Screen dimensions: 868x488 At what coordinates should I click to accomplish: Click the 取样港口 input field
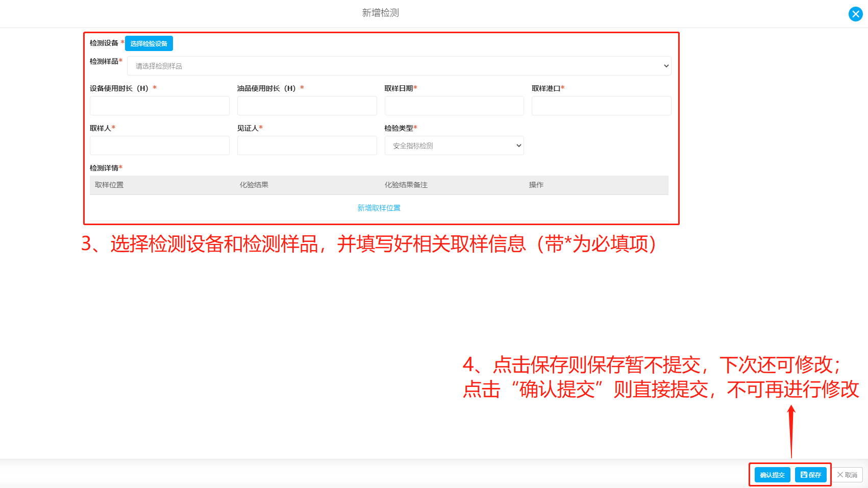coord(602,106)
